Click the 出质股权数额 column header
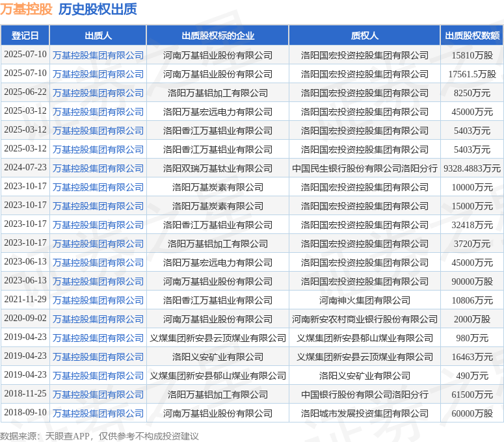The image size is (504, 442). coord(471,36)
